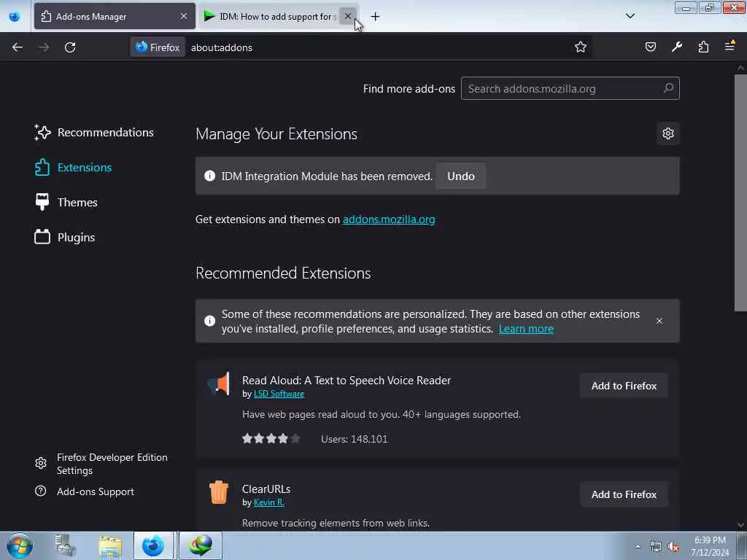
Task: Show hidden system tray icons
Action: click(x=638, y=547)
